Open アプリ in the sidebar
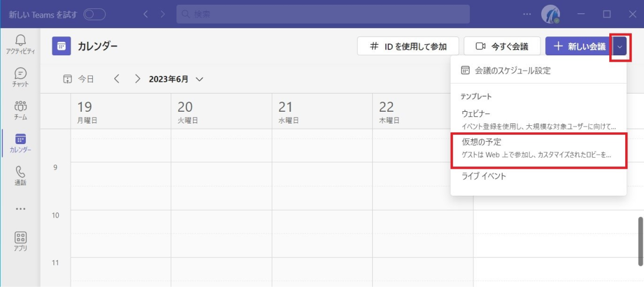 pyautogui.click(x=20, y=242)
